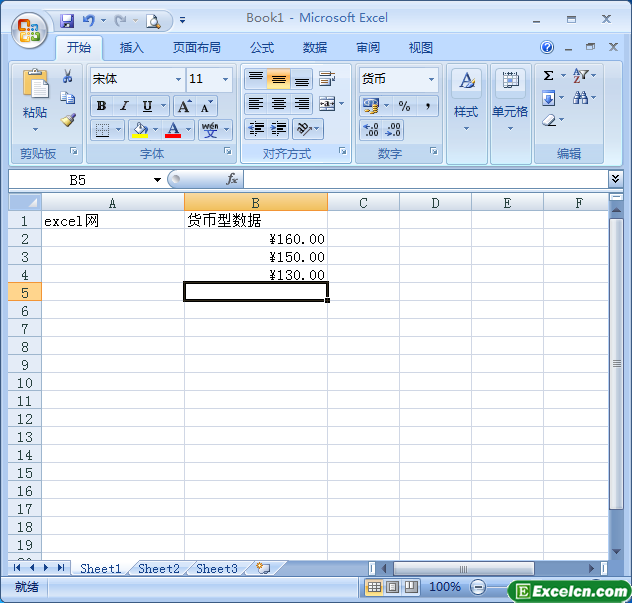Align text left
Image resolution: width=632 pixels, height=603 pixels.
(256, 104)
